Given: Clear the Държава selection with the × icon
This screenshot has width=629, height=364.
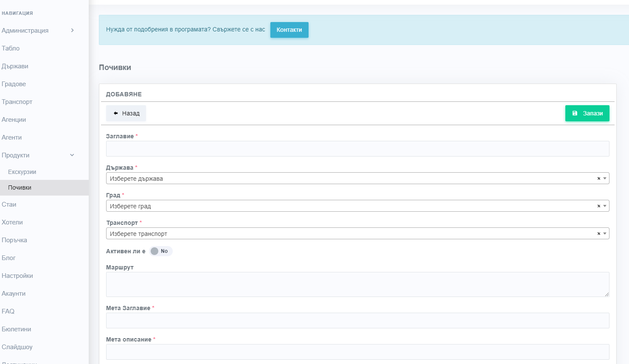Looking at the screenshot, I should [x=598, y=179].
